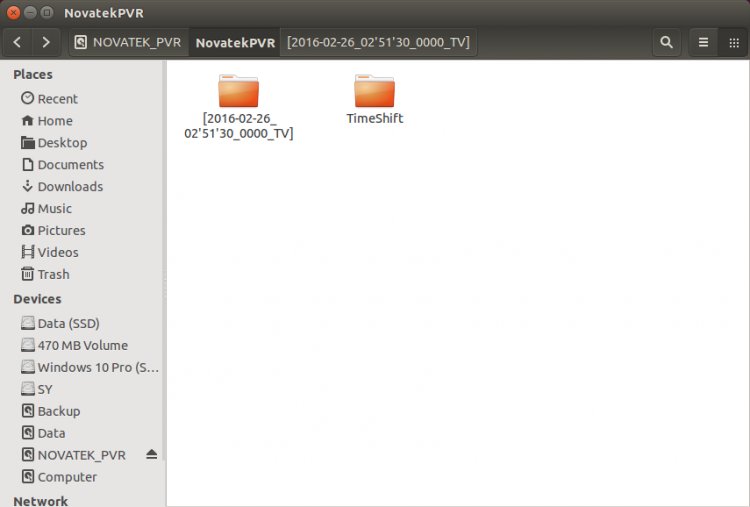Viewport: 750px width, 507px height.
Task: Open Recent in Places sidebar
Action: (x=57, y=99)
